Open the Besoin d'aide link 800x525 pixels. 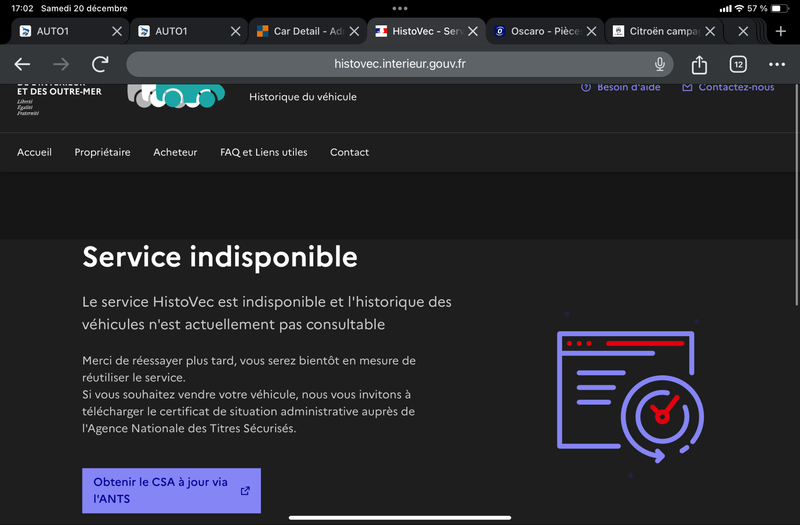(x=621, y=88)
